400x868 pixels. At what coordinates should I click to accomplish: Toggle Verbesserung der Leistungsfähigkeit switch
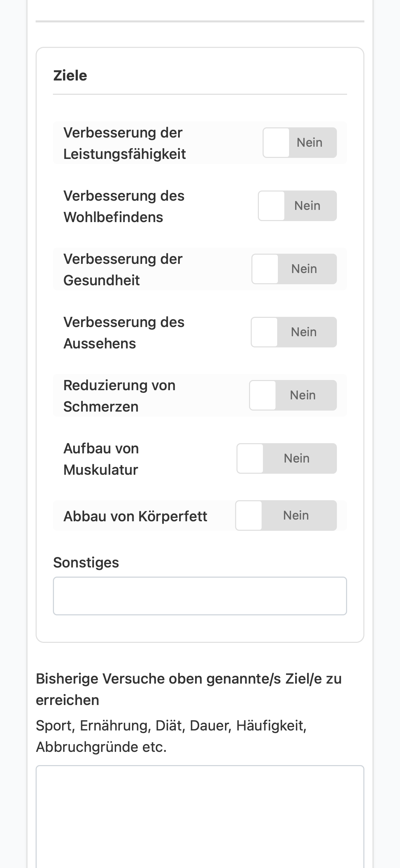click(x=300, y=143)
